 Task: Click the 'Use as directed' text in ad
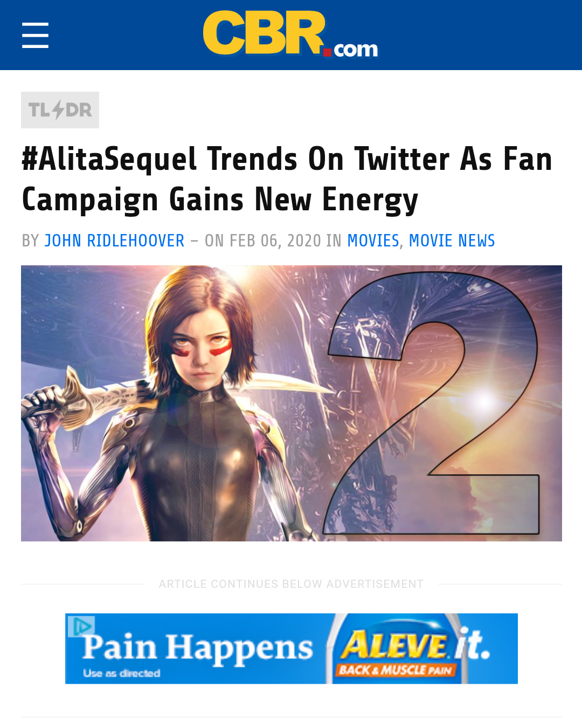coord(122,673)
